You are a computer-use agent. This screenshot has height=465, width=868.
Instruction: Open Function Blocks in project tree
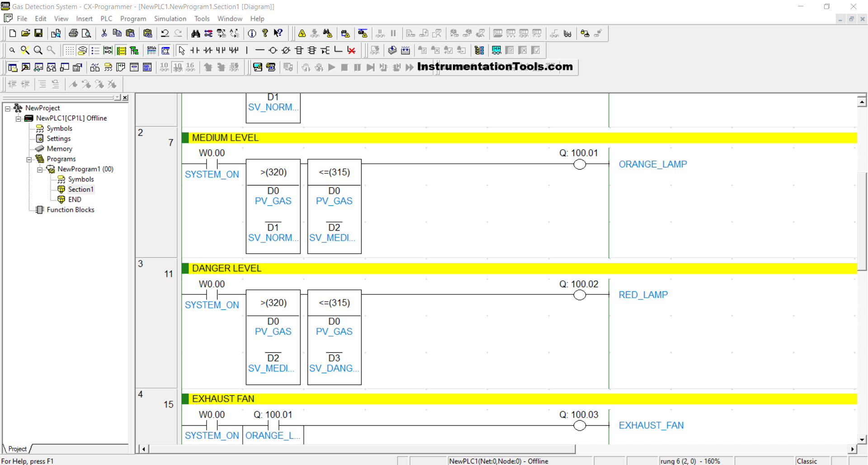tap(71, 210)
